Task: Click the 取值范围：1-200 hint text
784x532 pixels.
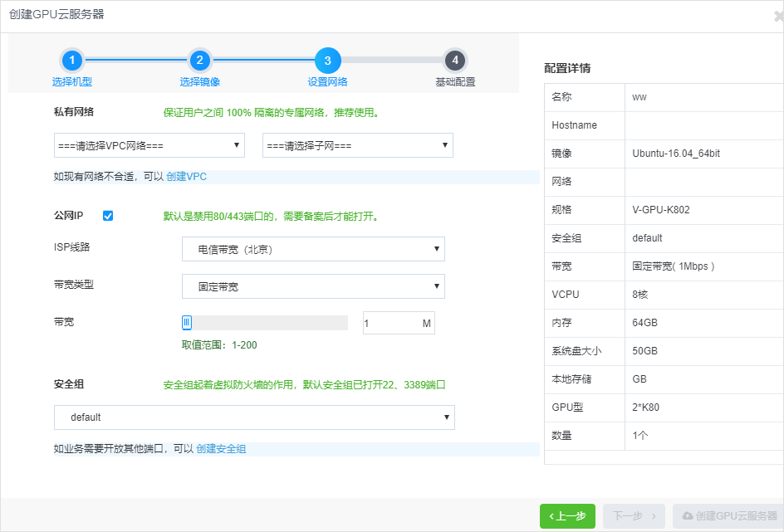Action: point(219,344)
